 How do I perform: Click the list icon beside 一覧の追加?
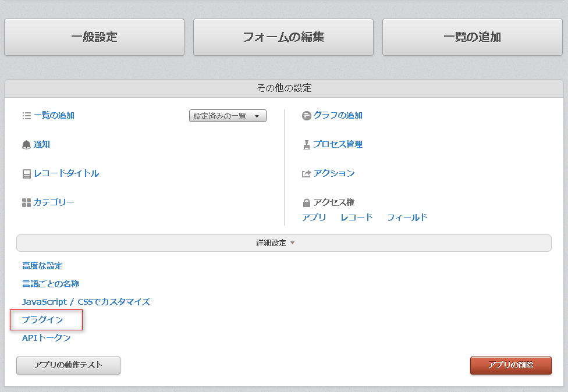pyautogui.click(x=26, y=116)
